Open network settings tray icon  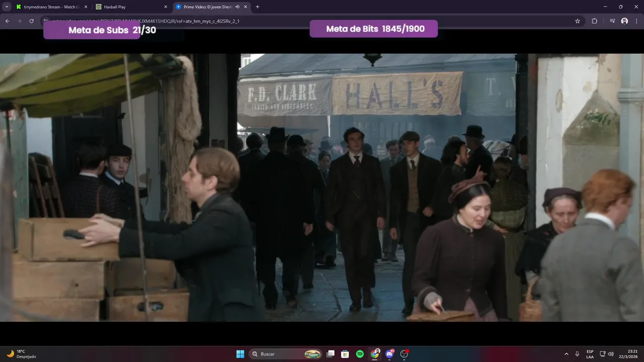coord(603,354)
